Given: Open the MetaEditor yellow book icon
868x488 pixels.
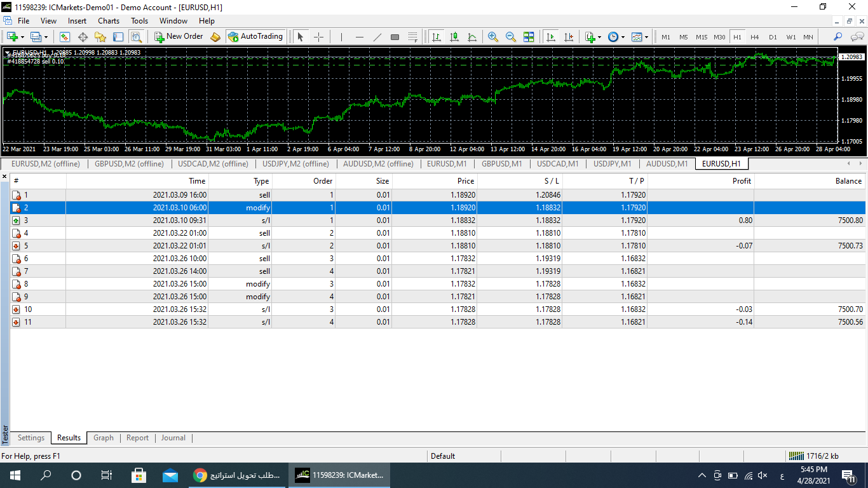Looking at the screenshot, I should [215, 37].
